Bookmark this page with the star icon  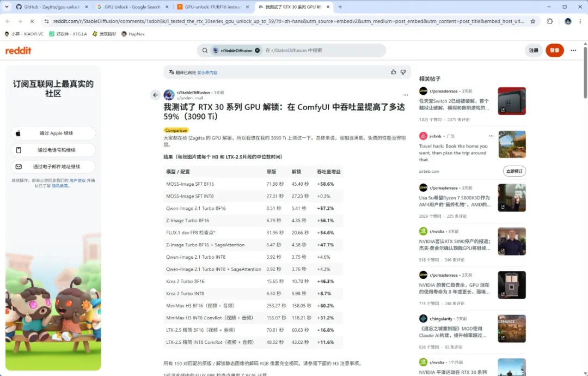[x=532, y=21]
